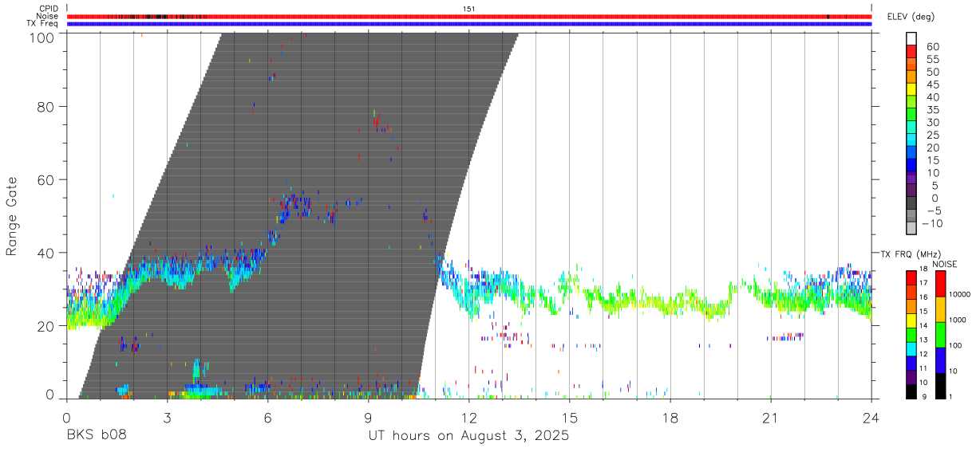Image resolution: width=980 pixels, height=452 pixels.
Task: Select the red top segment of NOISE colorbar
Action: click(x=940, y=283)
